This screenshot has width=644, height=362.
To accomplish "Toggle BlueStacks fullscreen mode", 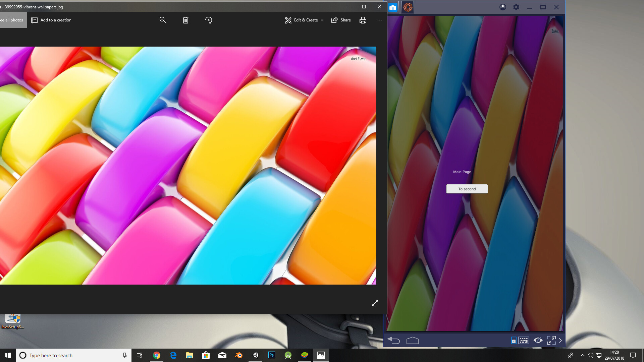I will coord(552,340).
